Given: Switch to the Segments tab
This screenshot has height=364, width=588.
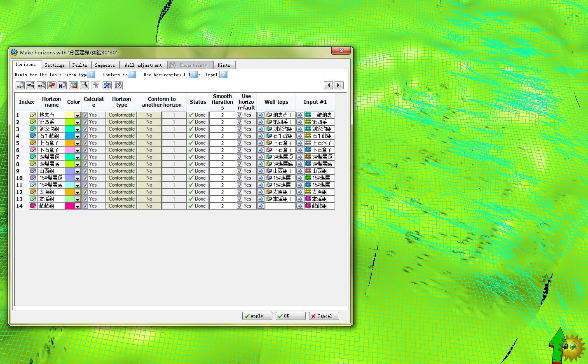Looking at the screenshot, I should point(105,65).
